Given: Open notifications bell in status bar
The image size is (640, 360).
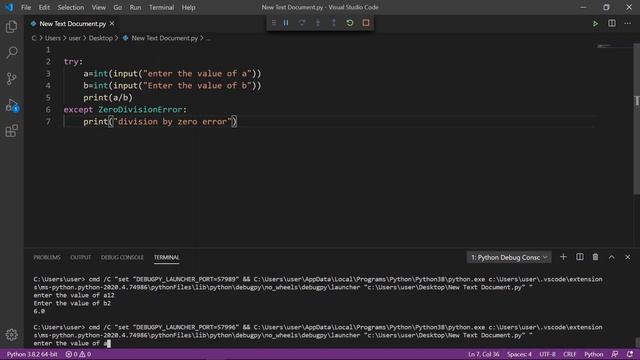Looking at the screenshot, I should click(630, 354).
